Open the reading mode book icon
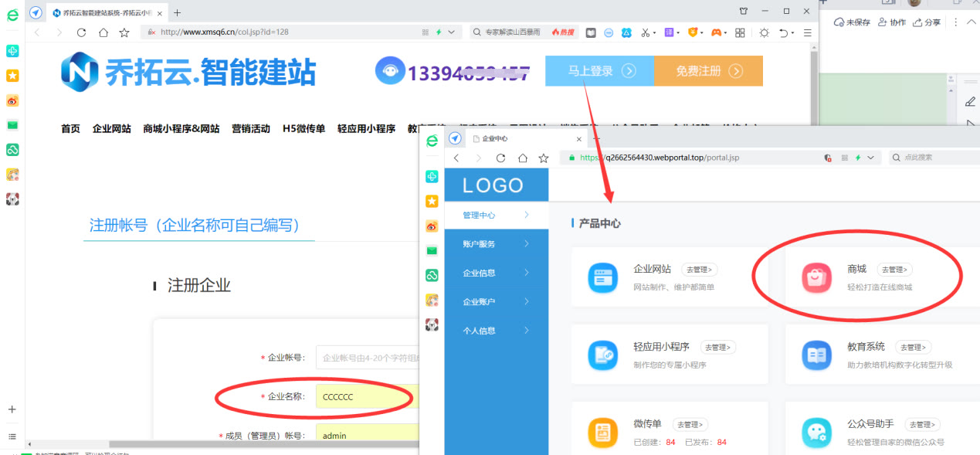The width and height of the screenshot is (980, 455). [x=591, y=33]
